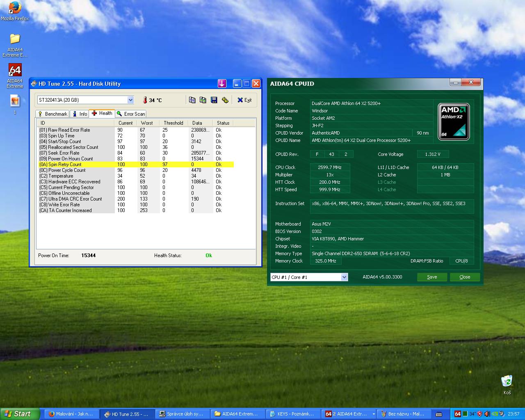
Task: Expand the AIDA64 taskbar group arrow
Action: (x=373, y=414)
